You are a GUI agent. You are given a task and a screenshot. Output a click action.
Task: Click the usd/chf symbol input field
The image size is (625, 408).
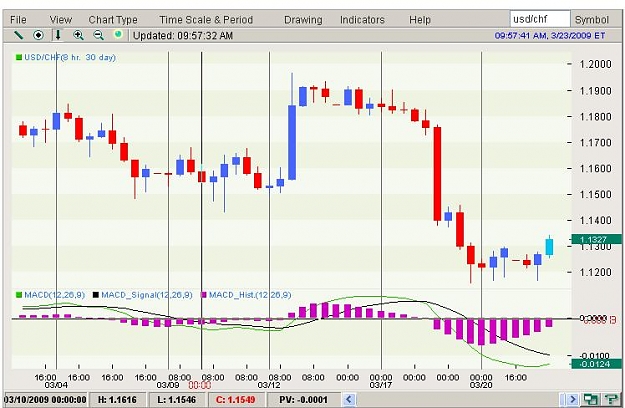click(540, 19)
